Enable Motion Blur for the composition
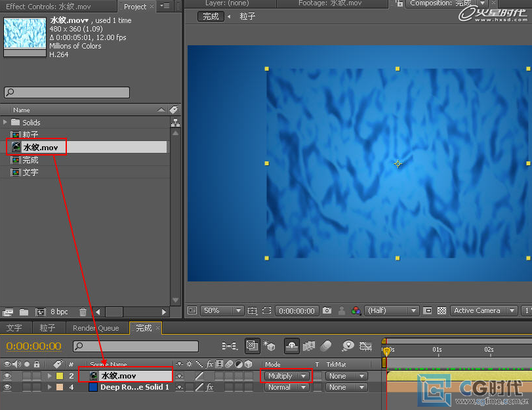The image size is (532, 410). [x=326, y=346]
